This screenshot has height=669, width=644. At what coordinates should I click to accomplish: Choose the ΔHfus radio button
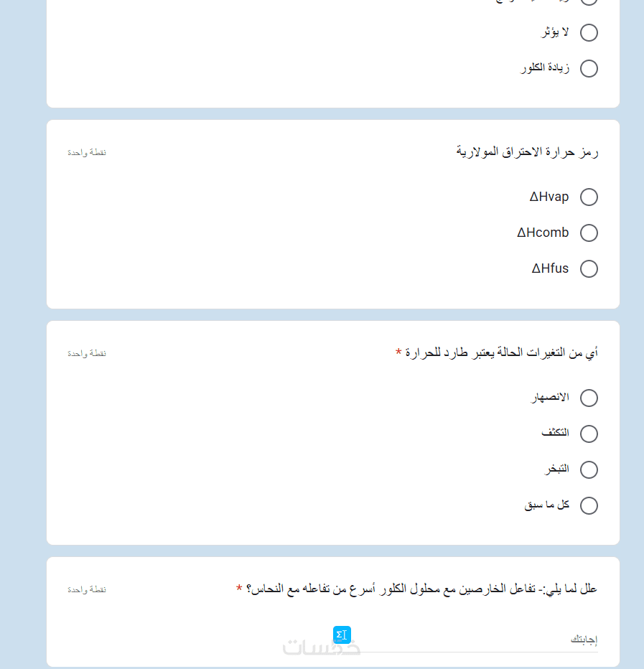(x=589, y=269)
